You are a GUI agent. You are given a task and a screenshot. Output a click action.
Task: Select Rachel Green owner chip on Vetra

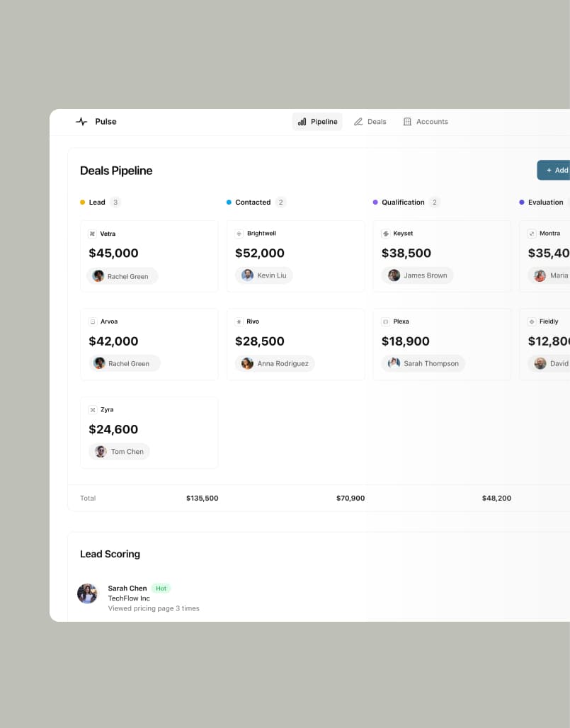click(x=122, y=276)
